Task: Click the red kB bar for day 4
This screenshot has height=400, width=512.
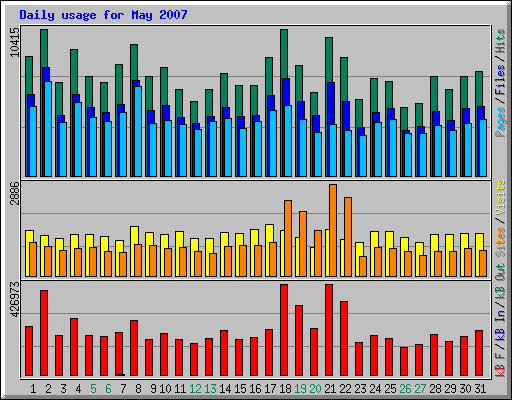Action: point(74,347)
